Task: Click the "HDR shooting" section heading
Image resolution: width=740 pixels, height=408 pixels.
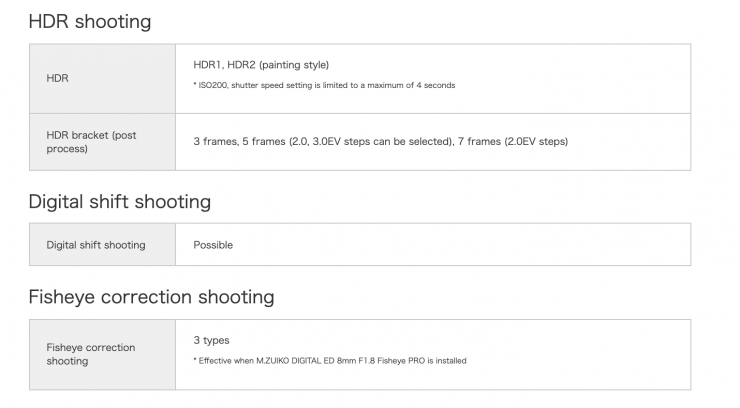Action: [x=90, y=21]
